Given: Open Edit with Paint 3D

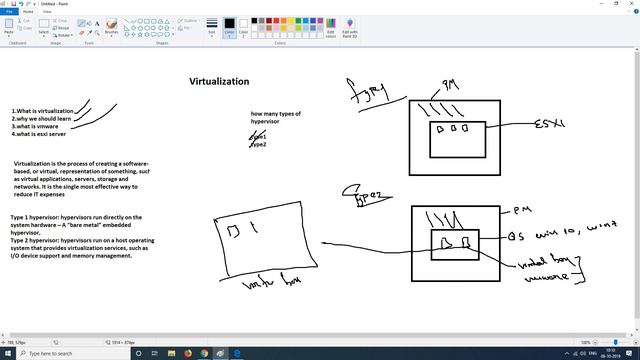Looking at the screenshot, I should [x=350, y=28].
